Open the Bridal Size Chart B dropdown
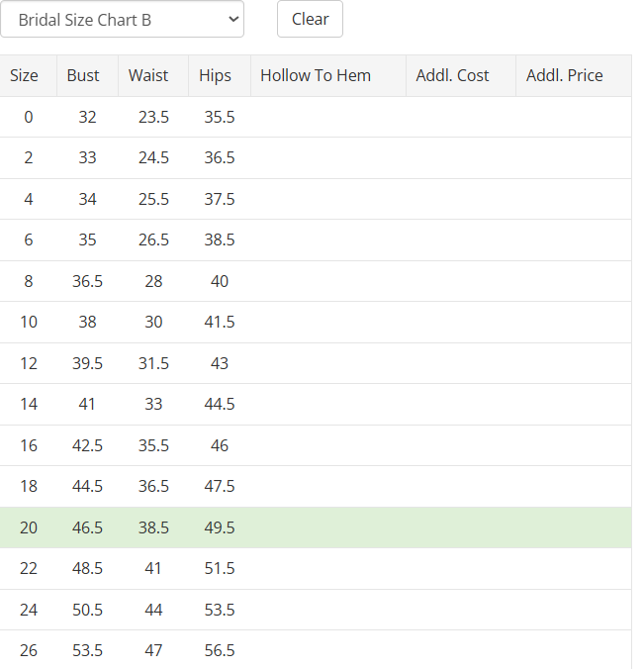Viewport: 644px width, 669px height. pyautogui.click(x=122, y=19)
